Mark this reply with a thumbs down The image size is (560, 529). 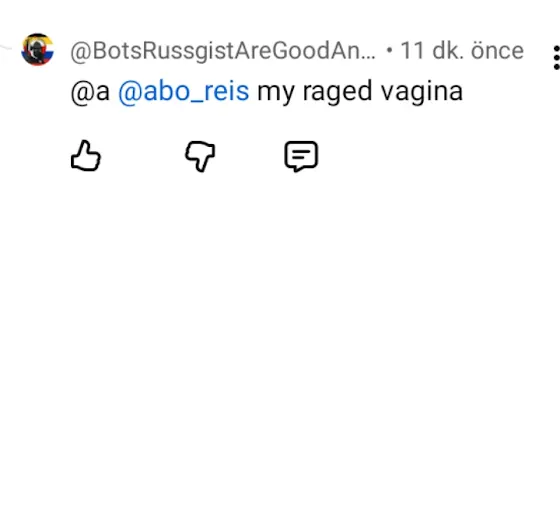click(x=200, y=156)
